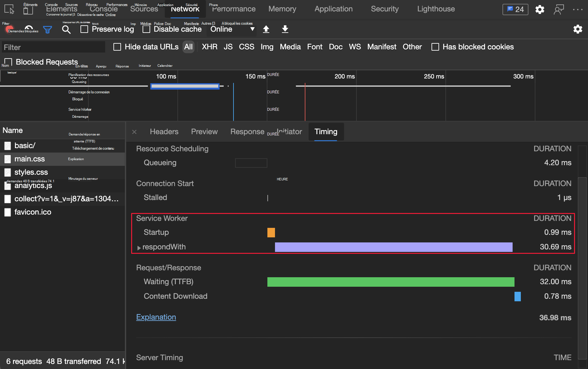Check the Disable cache option

(146, 29)
